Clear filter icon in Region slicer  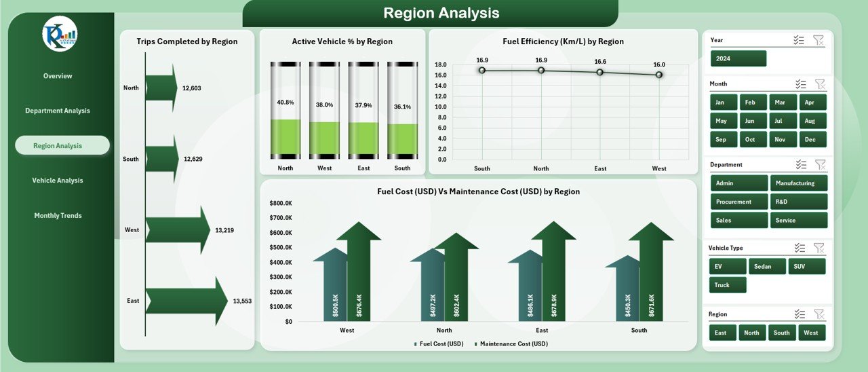click(x=819, y=314)
